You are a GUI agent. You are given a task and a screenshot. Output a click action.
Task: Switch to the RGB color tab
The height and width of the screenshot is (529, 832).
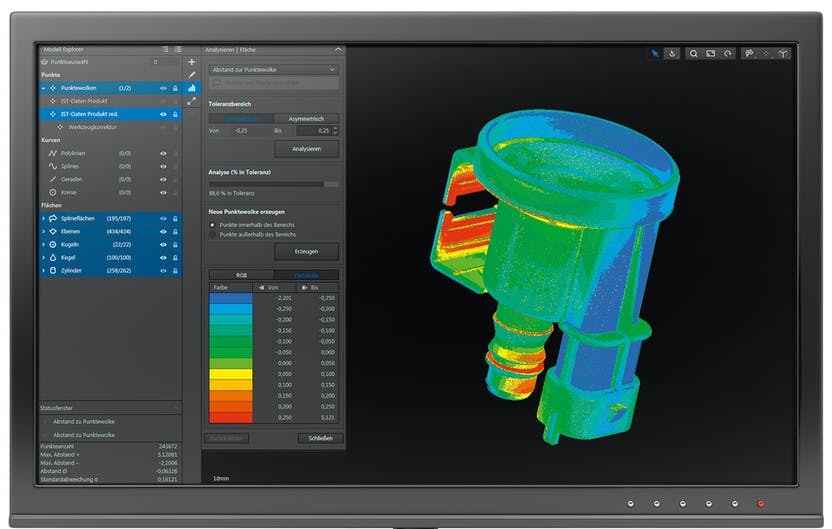coord(241,275)
